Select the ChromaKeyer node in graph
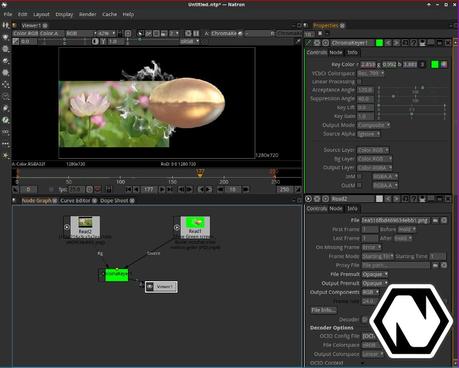The width and height of the screenshot is (459, 368). coord(117,275)
